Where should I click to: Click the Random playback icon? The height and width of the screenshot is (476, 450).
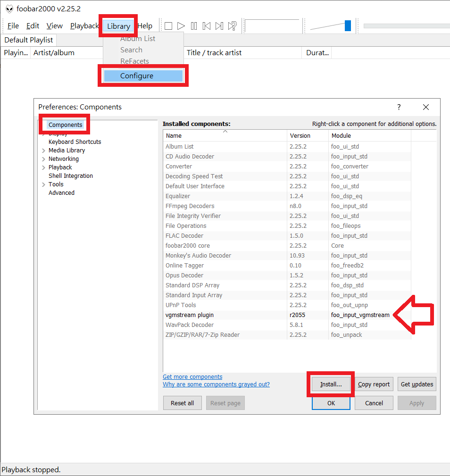pos(232,26)
